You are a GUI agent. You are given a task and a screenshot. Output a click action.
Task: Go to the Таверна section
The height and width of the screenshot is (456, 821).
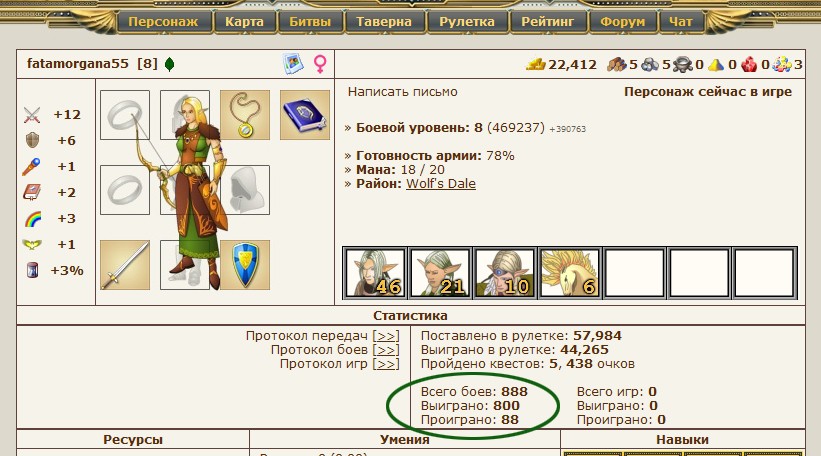[x=384, y=21]
